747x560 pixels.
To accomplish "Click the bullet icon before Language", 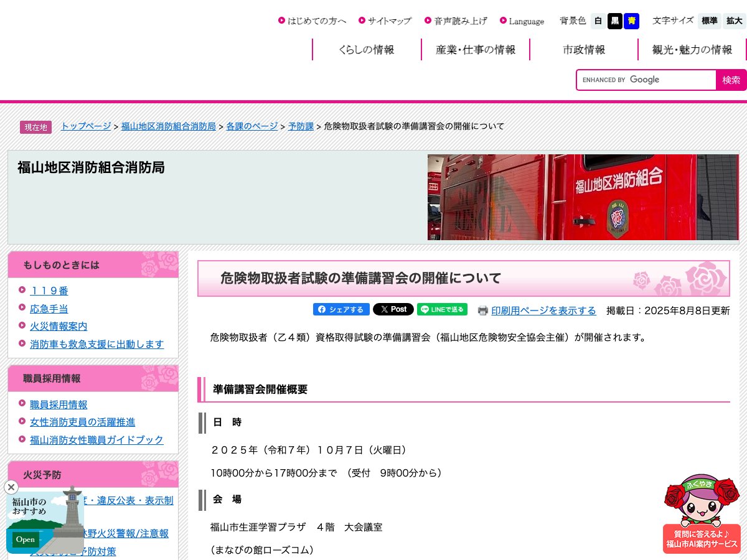I will coord(503,21).
